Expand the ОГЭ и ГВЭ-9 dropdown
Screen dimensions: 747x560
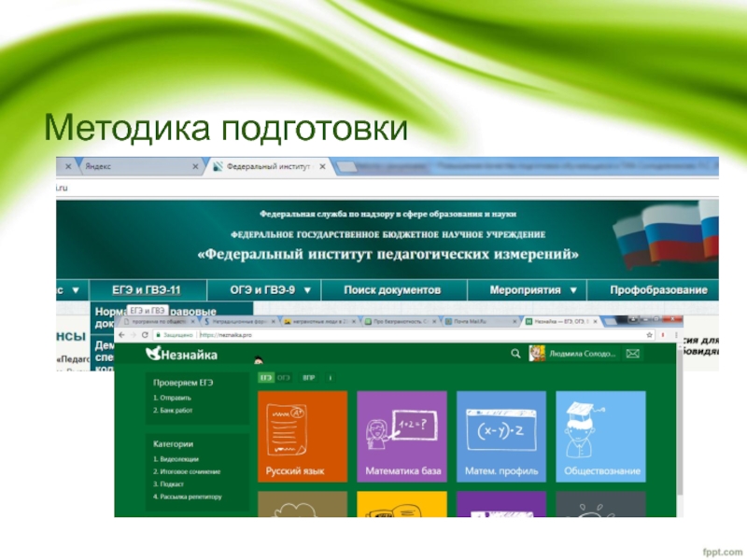point(264,290)
